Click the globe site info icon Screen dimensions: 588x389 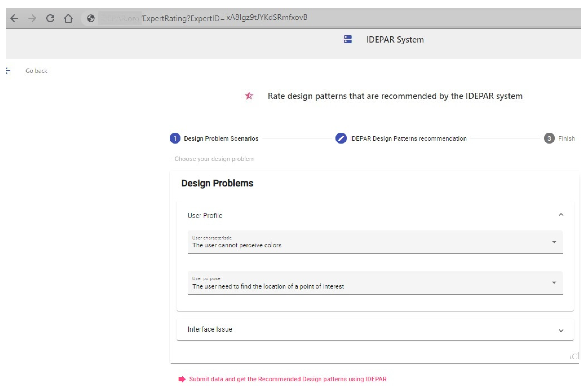[x=91, y=18]
